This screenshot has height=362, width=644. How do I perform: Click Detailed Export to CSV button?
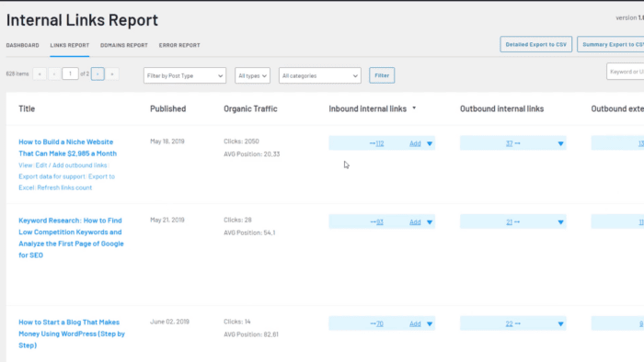[x=536, y=44]
